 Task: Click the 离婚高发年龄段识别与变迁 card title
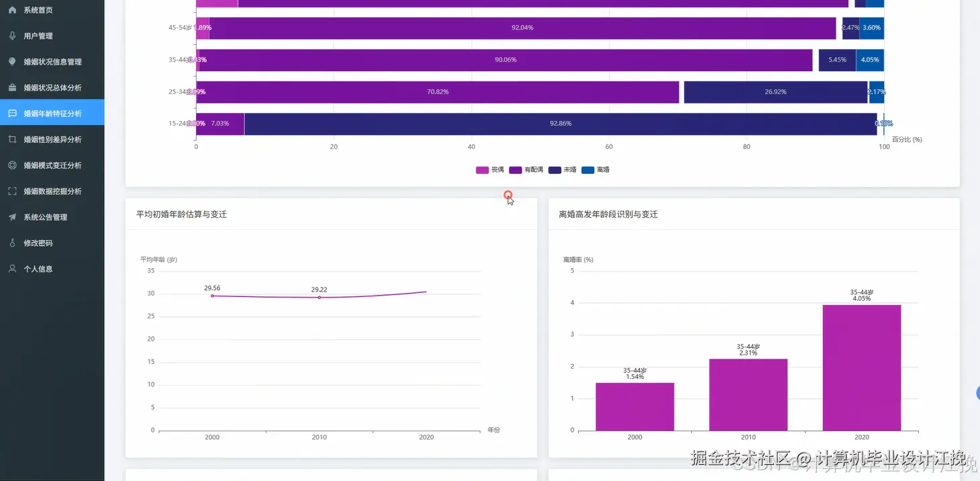(608, 214)
